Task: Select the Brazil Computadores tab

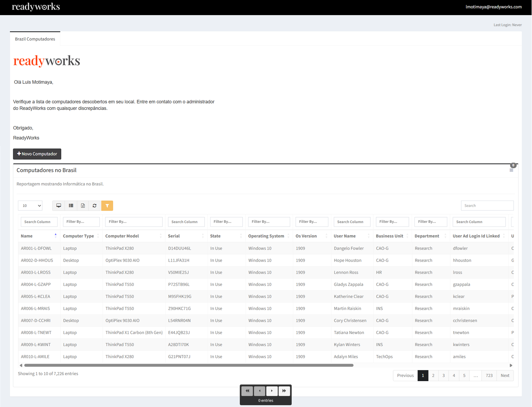Action: click(x=35, y=39)
